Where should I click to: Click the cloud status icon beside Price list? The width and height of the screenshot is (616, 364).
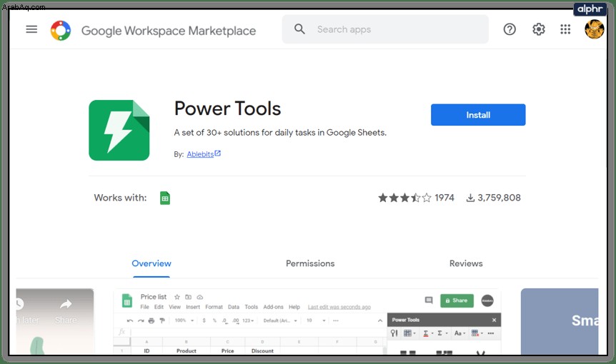[200, 297]
